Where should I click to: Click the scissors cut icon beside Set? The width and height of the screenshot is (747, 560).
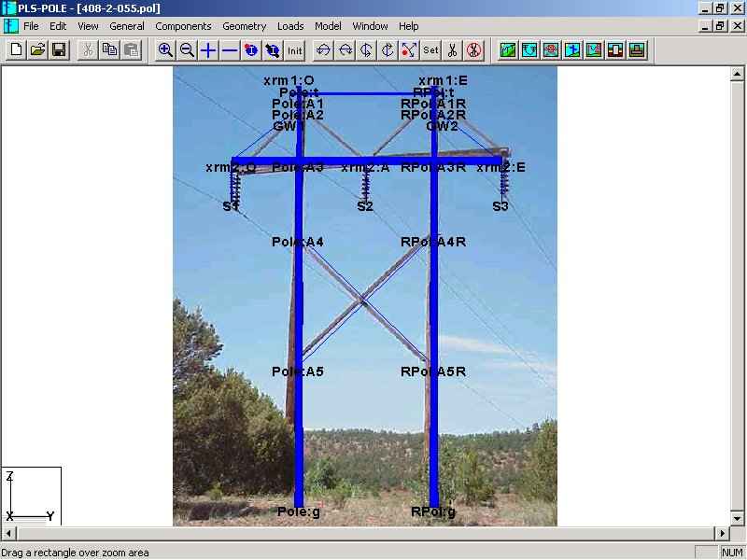(x=452, y=50)
